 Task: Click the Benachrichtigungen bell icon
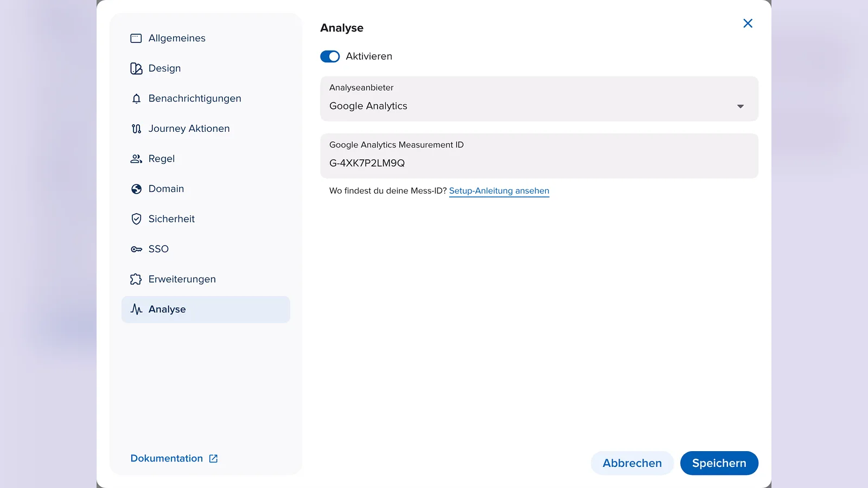coord(136,99)
